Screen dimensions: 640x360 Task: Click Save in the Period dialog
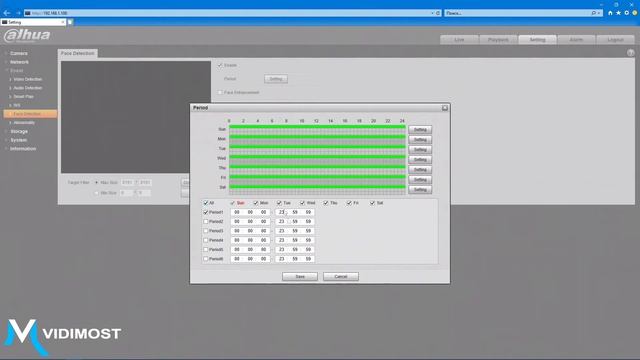[300, 277]
